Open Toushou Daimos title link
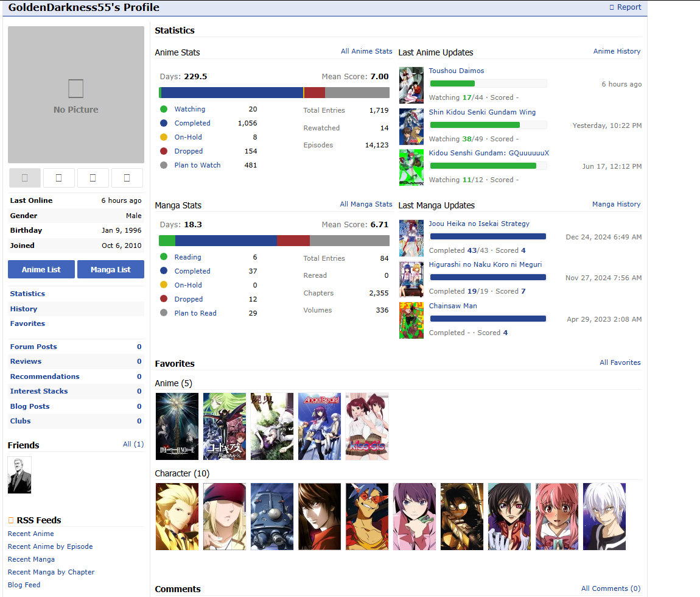The image size is (700, 597). pos(457,71)
